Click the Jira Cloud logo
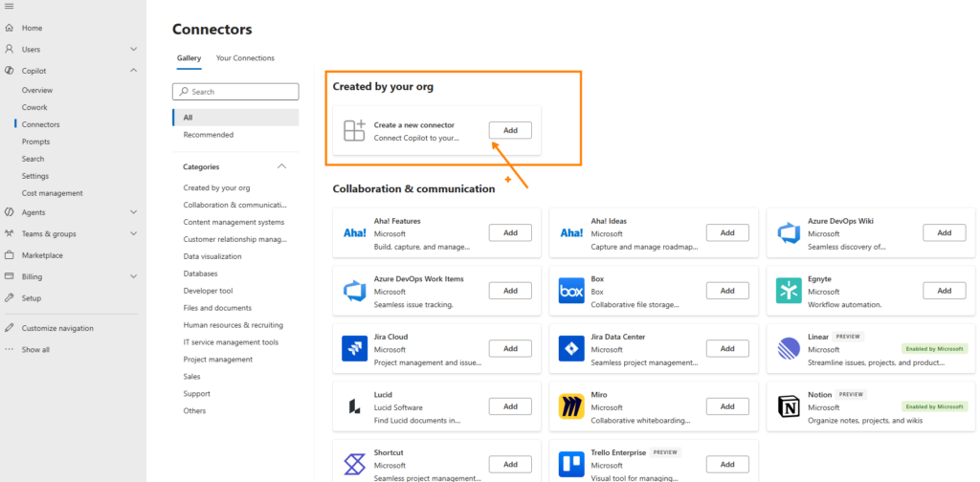The image size is (980, 482). 354,348
